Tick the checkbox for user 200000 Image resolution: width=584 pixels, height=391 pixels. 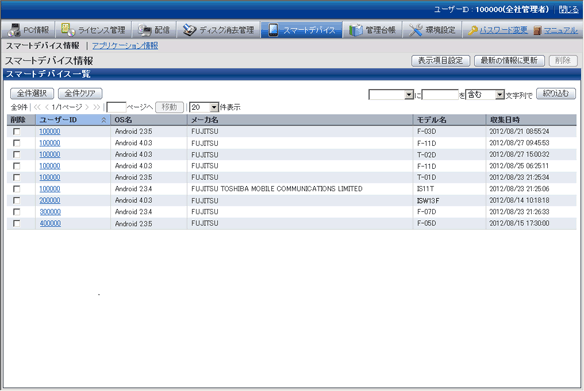point(16,200)
